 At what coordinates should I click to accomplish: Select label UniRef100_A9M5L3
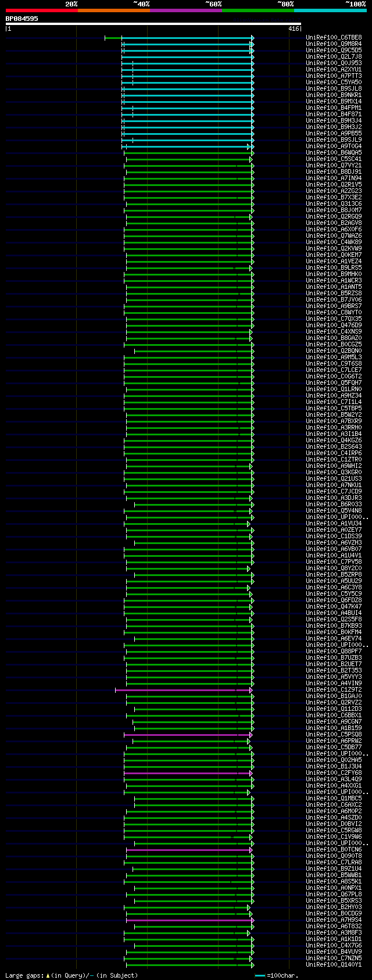click(x=334, y=357)
